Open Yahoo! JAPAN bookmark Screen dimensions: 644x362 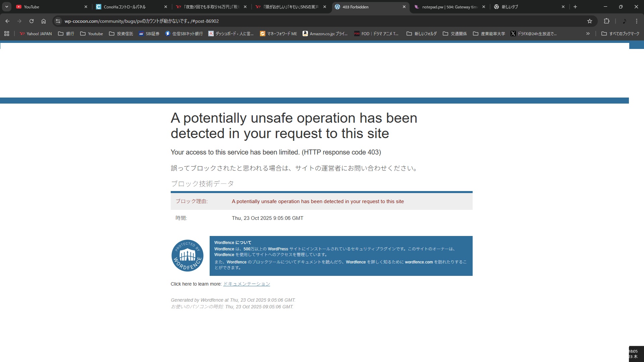(36, 34)
